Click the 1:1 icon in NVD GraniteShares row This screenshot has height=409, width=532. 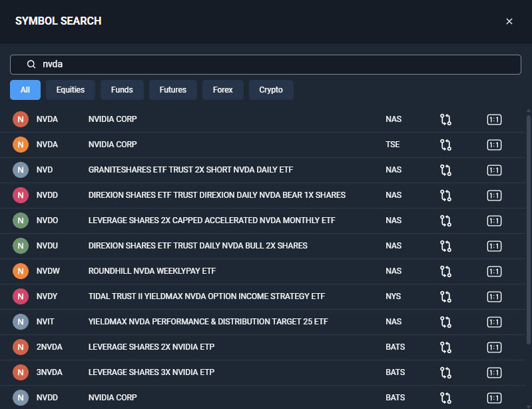(x=494, y=170)
